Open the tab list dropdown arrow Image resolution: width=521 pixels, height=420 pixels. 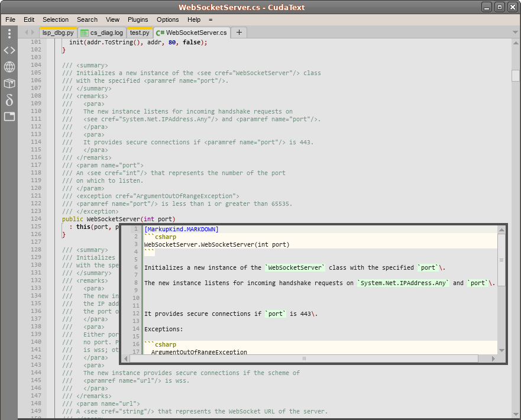tap(515, 32)
